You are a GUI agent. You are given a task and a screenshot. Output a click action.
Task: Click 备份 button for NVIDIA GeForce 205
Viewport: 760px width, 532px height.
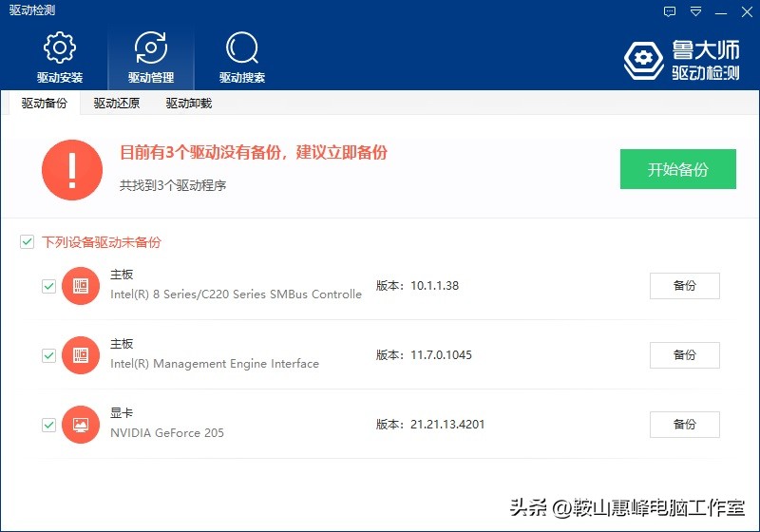684,425
